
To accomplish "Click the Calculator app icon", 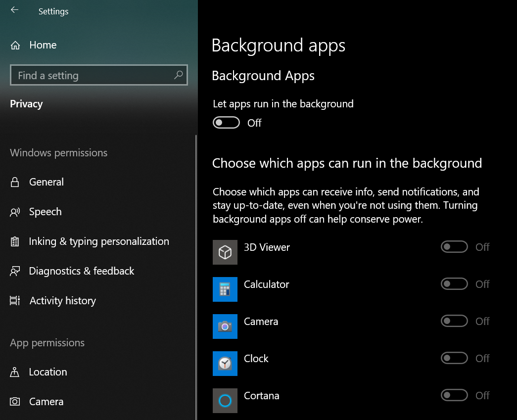I will click(x=225, y=289).
